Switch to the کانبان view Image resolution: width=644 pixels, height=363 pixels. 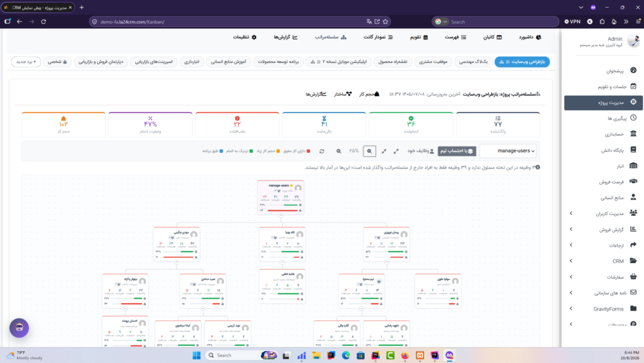point(492,37)
